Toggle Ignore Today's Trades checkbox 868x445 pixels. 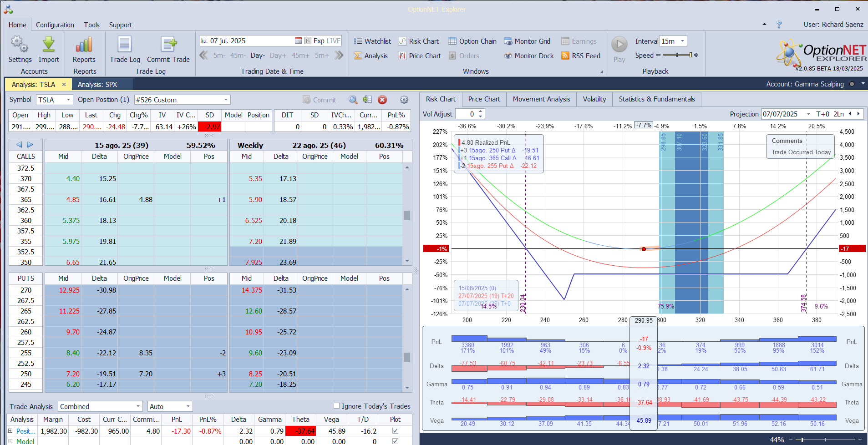tap(336, 406)
